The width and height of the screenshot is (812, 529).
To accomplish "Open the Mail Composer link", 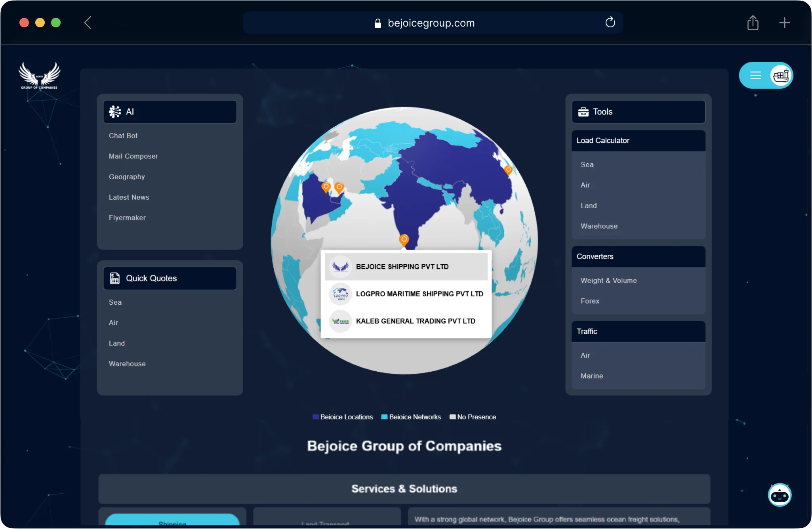I will coord(133,156).
